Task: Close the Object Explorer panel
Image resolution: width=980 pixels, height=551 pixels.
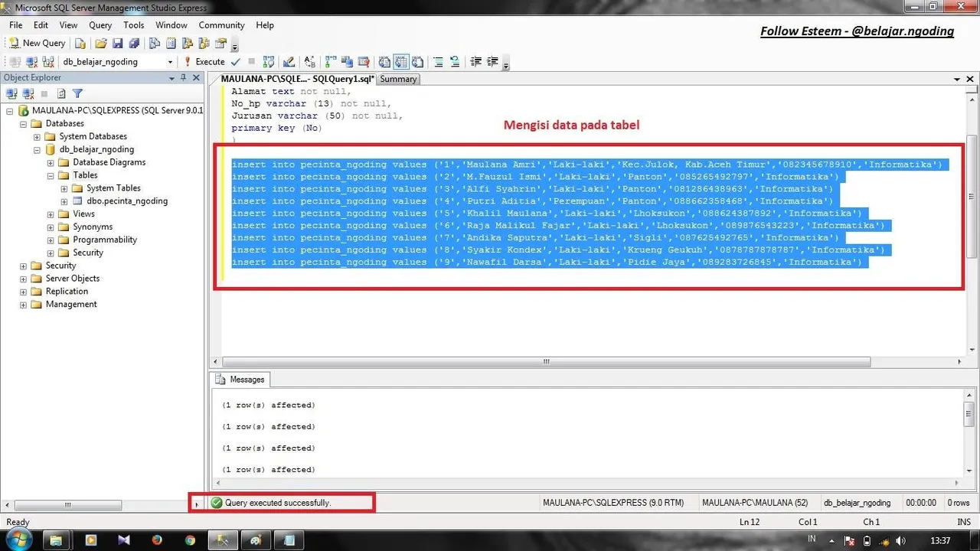Action: (x=196, y=78)
